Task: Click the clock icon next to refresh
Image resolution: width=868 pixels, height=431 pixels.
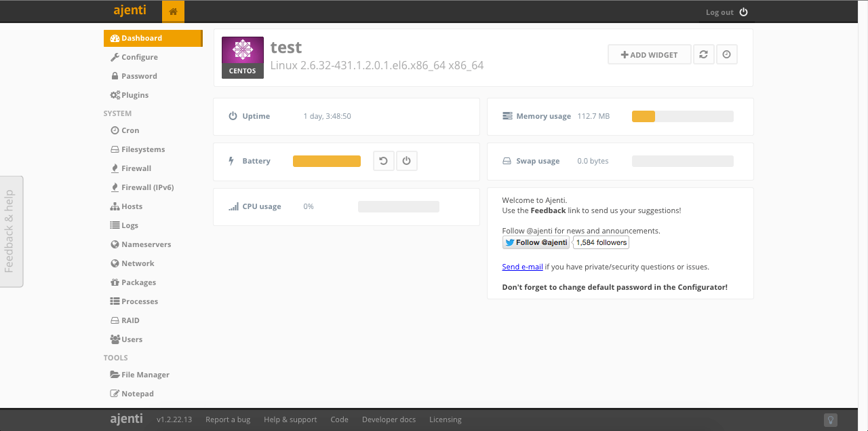Action: pos(726,55)
